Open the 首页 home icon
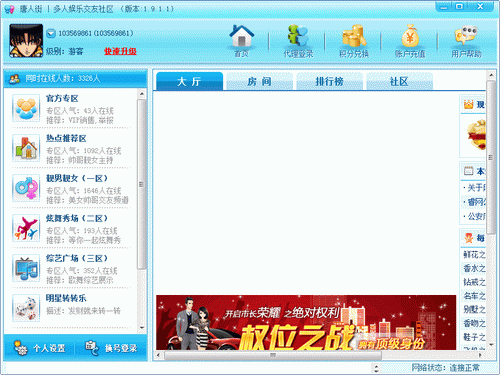Image resolution: width=500 pixels, height=375 pixels. click(241, 37)
